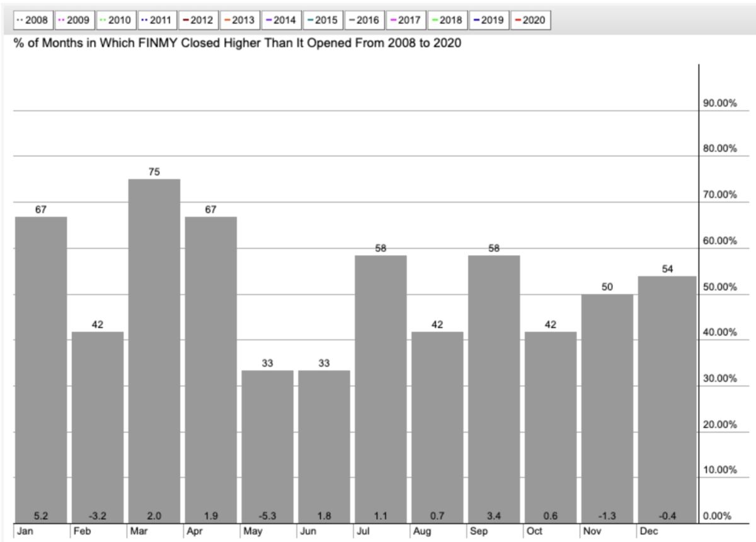The image size is (756, 542).
Task: Click the -3.2 value in February bar
Action: pyautogui.click(x=98, y=516)
